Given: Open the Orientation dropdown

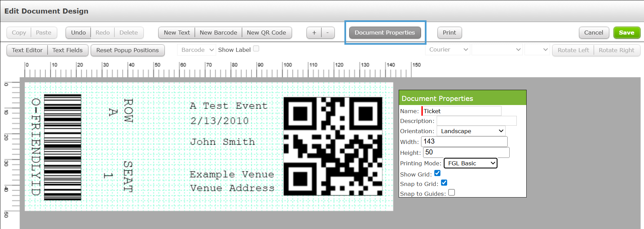Looking at the screenshot, I should coord(471,131).
